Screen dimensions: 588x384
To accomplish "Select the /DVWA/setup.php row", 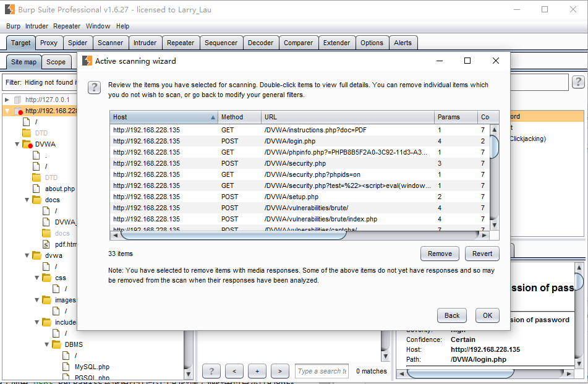I will 300,197.
